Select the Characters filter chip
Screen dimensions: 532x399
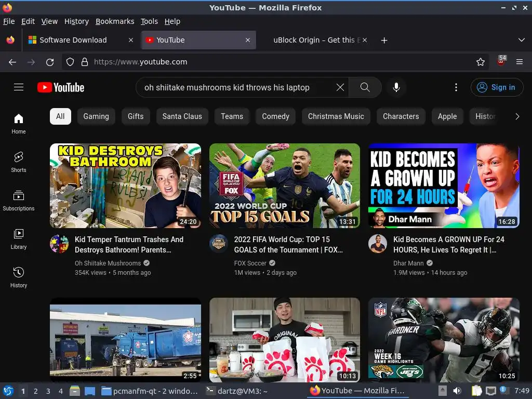401,116
